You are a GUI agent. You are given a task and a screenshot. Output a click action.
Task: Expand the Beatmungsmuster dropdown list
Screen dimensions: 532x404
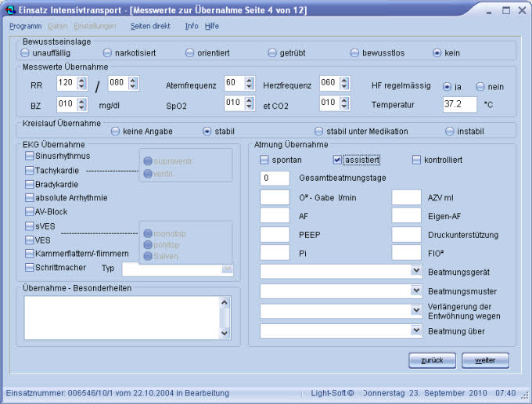pos(416,290)
